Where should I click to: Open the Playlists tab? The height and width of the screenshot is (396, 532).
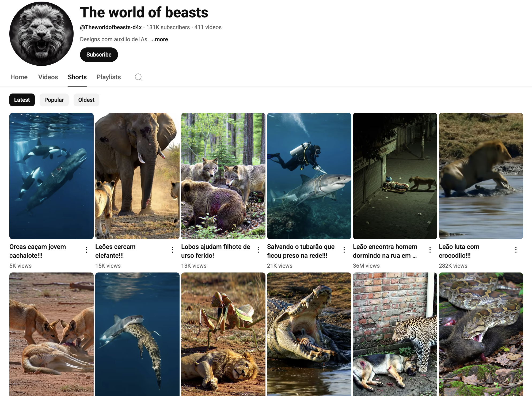coord(109,77)
